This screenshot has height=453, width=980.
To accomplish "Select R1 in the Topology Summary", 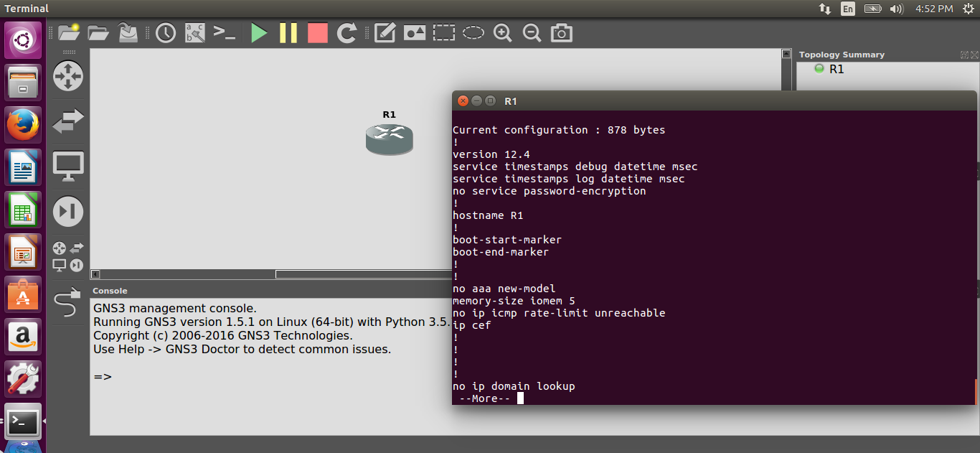I will [837, 69].
